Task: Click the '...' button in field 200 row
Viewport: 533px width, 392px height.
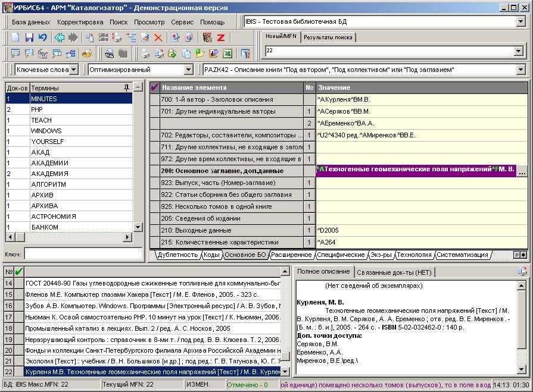Action: (x=522, y=171)
